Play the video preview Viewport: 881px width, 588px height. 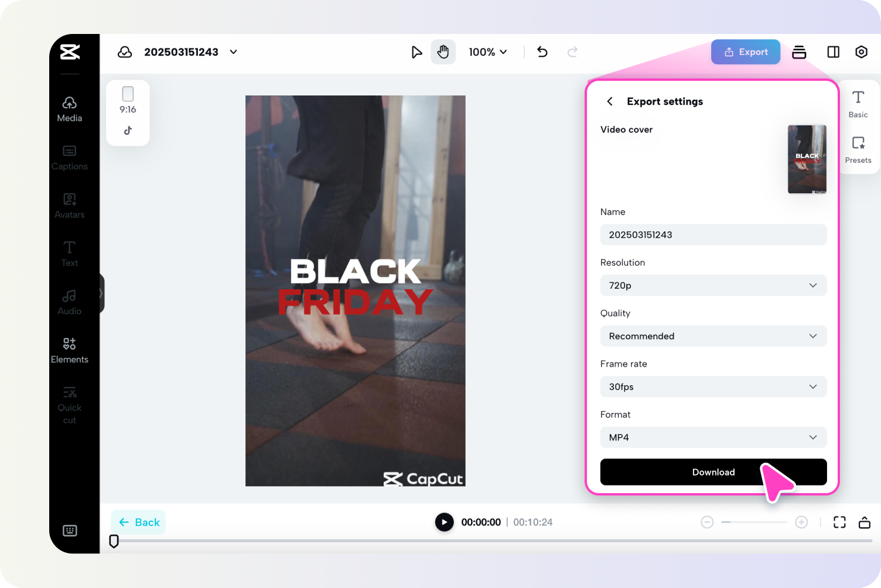[444, 522]
